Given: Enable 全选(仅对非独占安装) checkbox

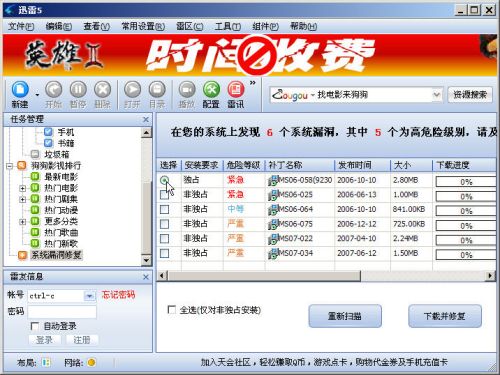Looking at the screenshot, I should (x=172, y=310).
